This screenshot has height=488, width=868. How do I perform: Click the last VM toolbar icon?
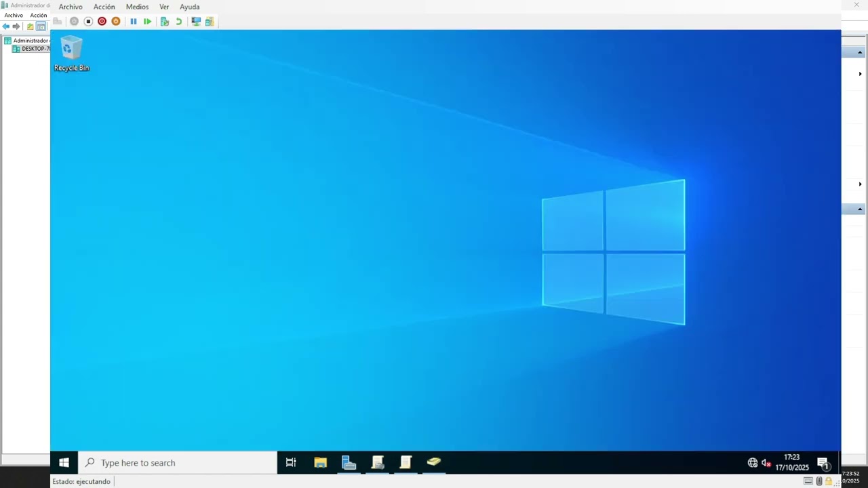210,22
